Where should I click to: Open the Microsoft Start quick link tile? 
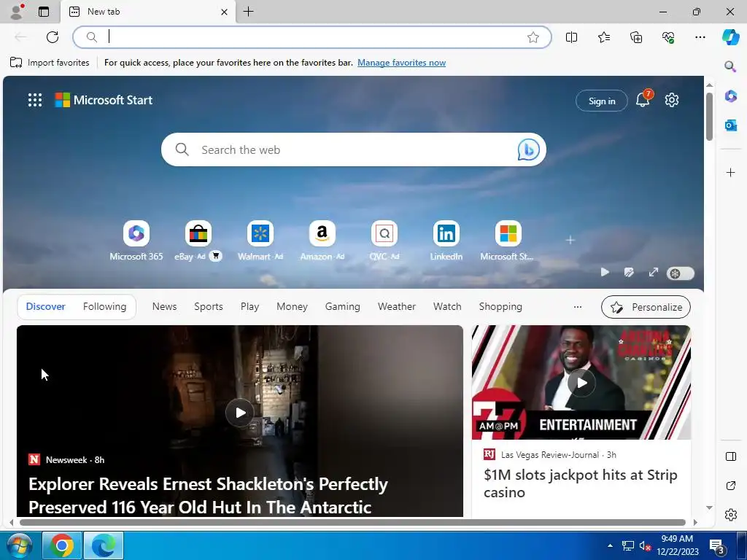508,241
